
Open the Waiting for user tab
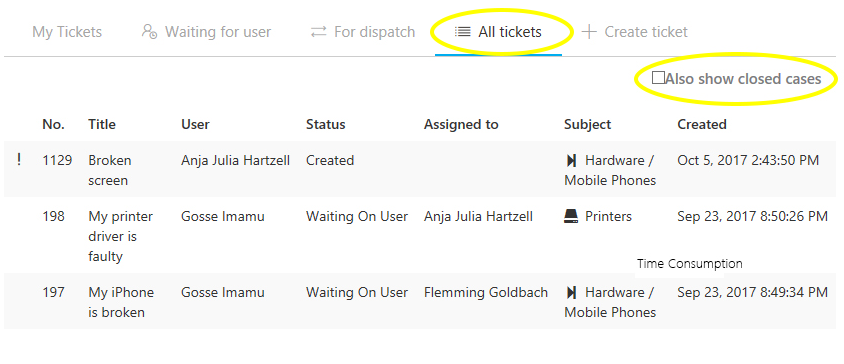[206, 32]
